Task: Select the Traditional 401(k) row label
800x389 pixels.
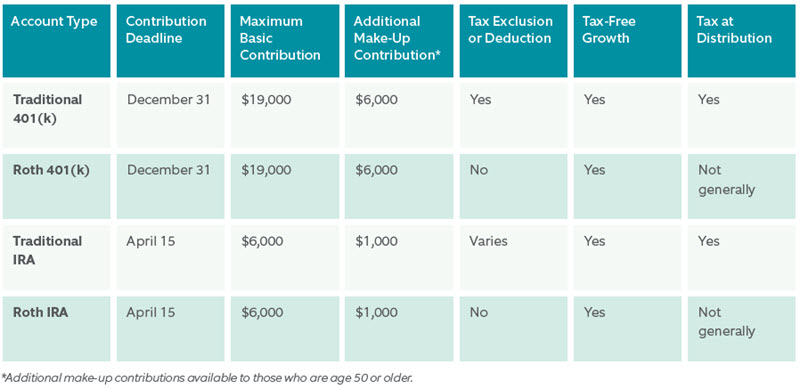Action: [57, 115]
